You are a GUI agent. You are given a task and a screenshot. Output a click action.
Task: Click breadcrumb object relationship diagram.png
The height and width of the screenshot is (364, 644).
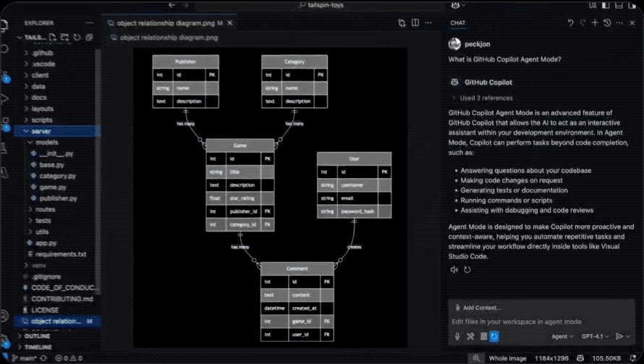point(164,38)
